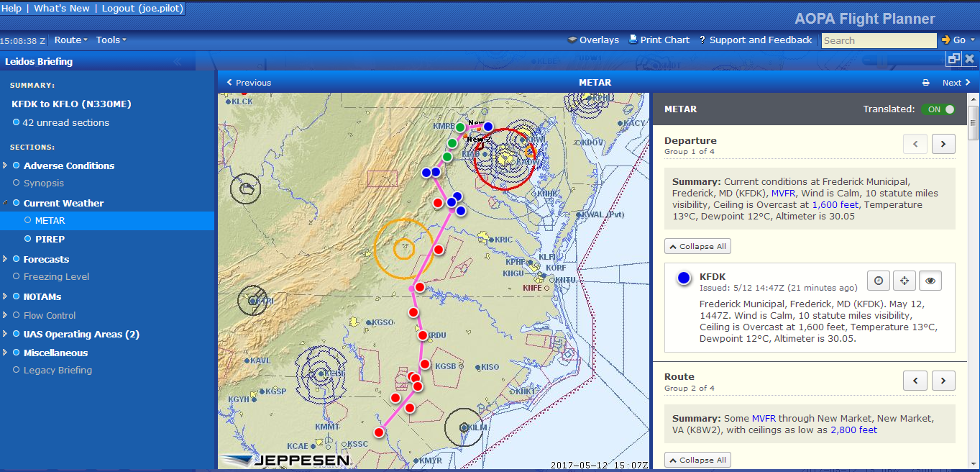The width and height of the screenshot is (980, 472).
Task: Click the Support and Feedback question mark
Action: click(x=702, y=40)
